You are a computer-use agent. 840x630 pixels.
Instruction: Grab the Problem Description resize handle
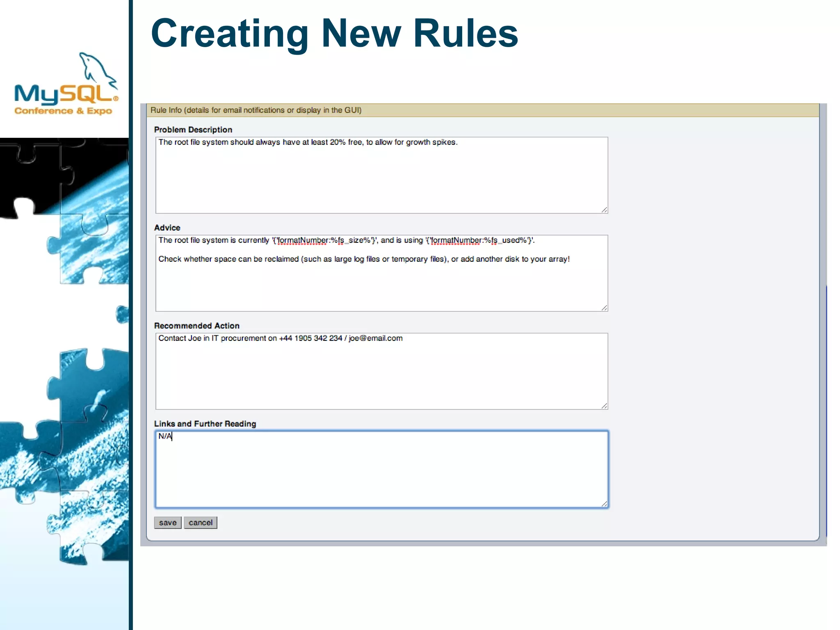(604, 210)
